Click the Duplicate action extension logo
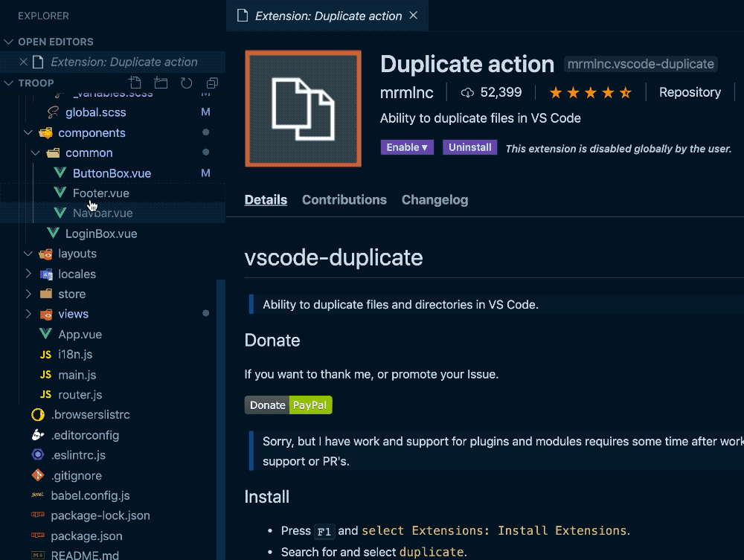744x560 pixels. pos(302,108)
